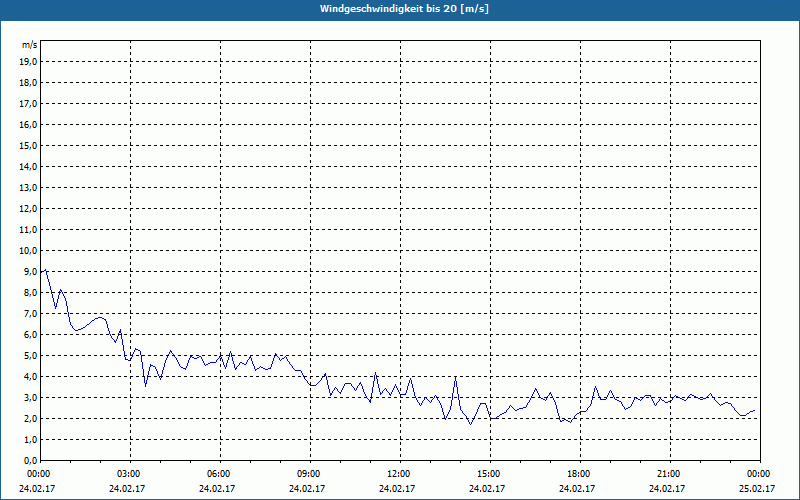Select the y-axis value "6,0"

click(30, 335)
